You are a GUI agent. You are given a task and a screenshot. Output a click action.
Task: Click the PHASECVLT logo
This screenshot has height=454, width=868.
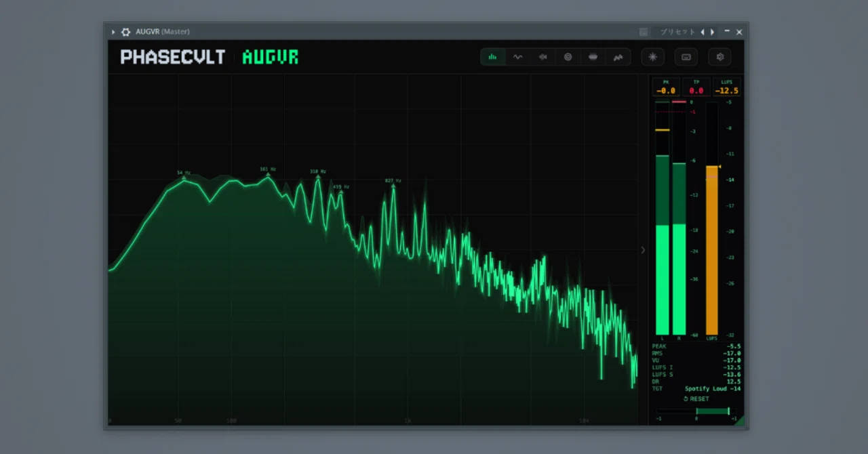pyautogui.click(x=173, y=57)
